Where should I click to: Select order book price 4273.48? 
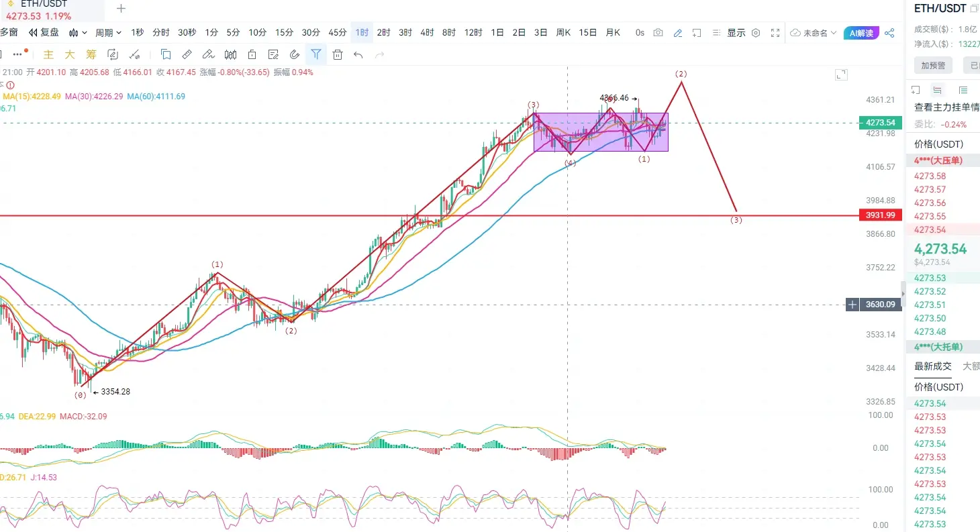tap(930, 331)
